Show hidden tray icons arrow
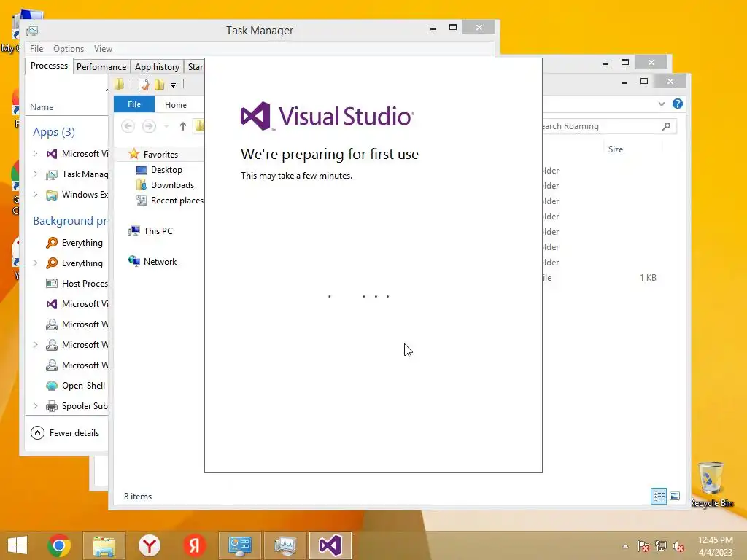The width and height of the screenshot is (747, 560). [625, 546]
